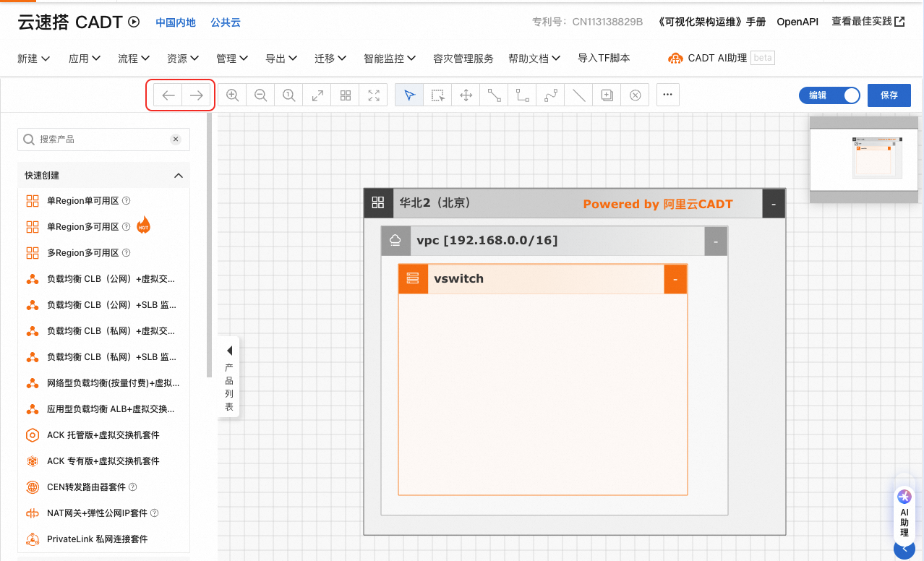Click the vswitch orange icon
The image size is (924, 561).
412,278
